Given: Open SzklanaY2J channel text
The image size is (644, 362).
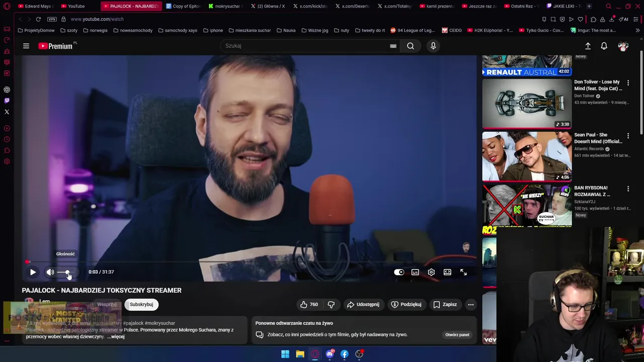Looking at the screenshot, I should [585, 202].
